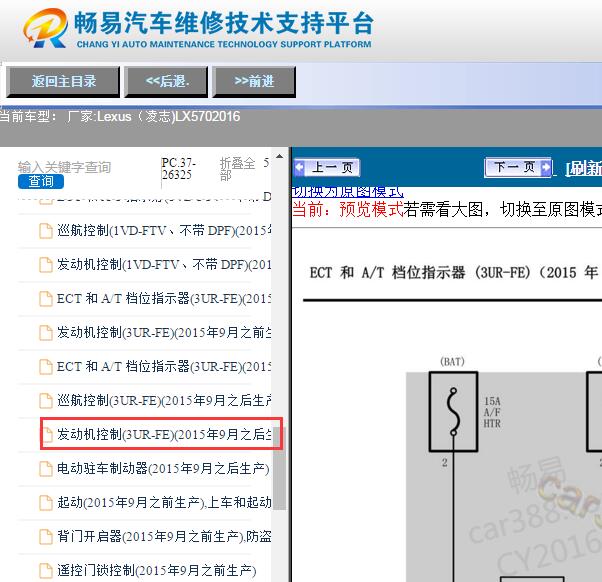Viewport: 602px width, 582px height.
Task: Click the 查询 search button
Action: (41, 181)
